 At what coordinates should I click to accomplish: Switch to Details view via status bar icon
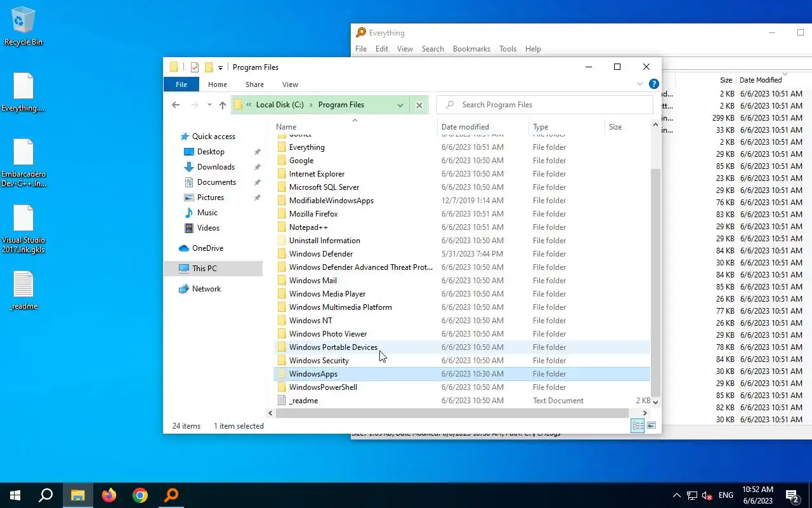pos(638,426)
